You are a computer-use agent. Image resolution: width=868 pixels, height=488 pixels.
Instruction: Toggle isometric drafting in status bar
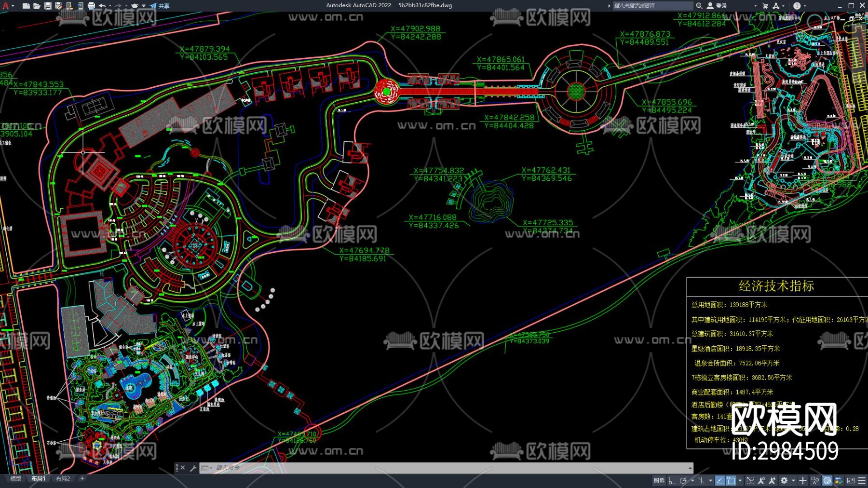(702, 481)
